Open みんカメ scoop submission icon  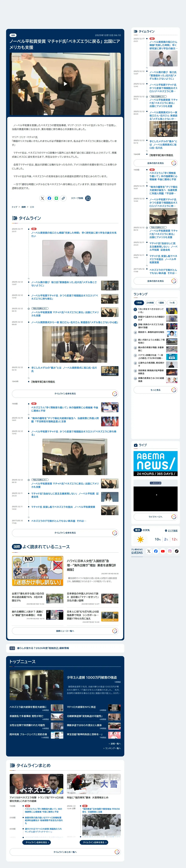[x=88, y=198]
